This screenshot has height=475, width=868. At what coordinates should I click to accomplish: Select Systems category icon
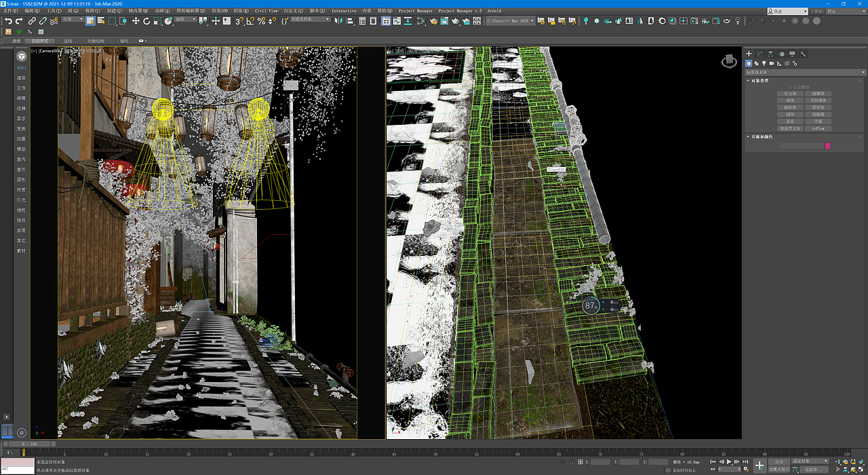click(795, 63)
